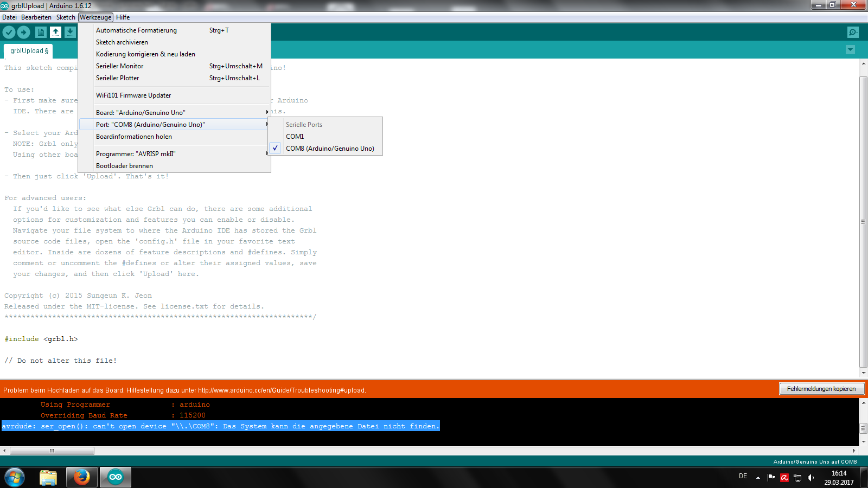
Task: Click console vertical scroll down arrow
Action: click(863, 442)
